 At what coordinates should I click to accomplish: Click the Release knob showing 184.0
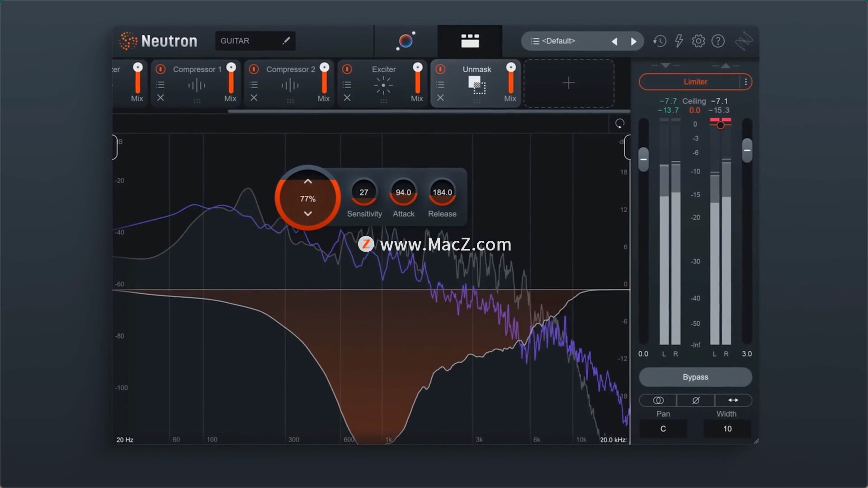click(442, 192)
